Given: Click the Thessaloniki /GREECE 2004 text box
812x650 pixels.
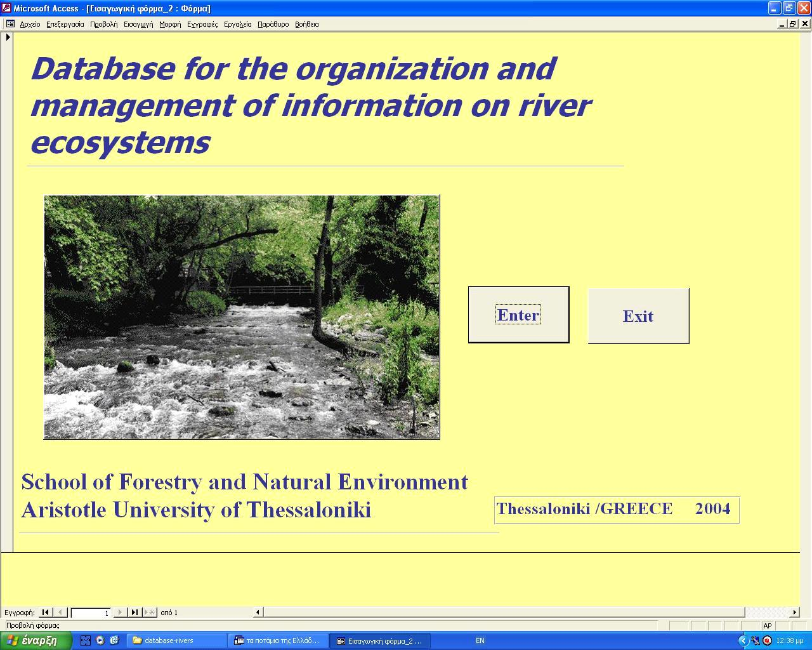Looking at the screenshot, I should [x=617, y=510].
